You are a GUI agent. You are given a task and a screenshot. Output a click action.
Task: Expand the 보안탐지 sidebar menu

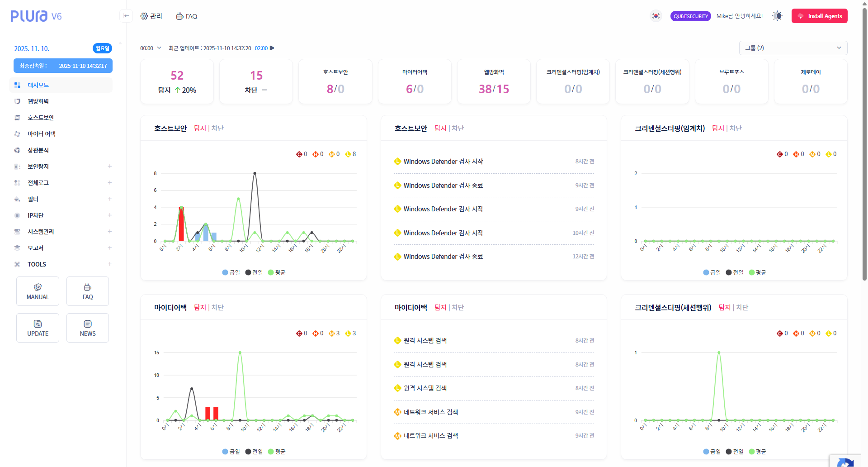[x=109, y=167]
